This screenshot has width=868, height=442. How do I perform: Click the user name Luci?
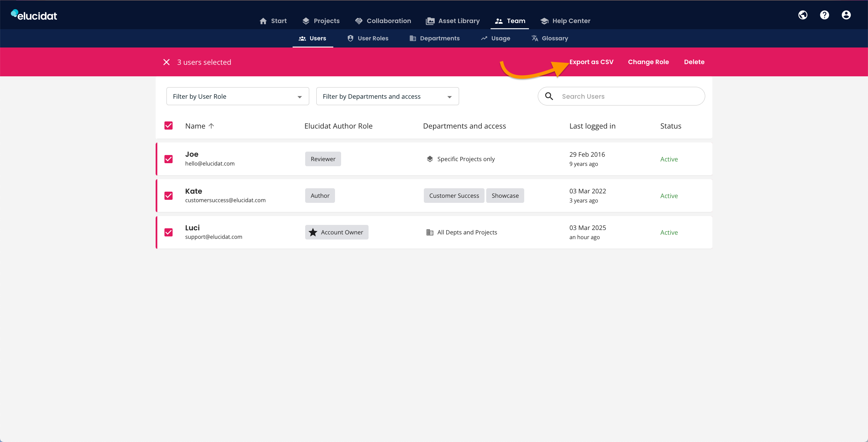(192, 228)
